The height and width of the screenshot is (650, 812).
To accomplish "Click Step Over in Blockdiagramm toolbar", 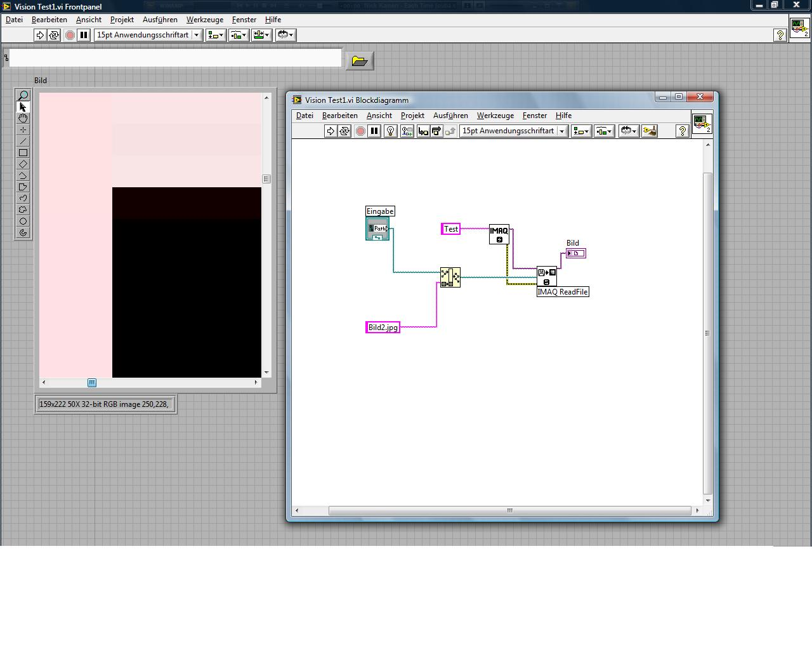I will coord(436,131).
